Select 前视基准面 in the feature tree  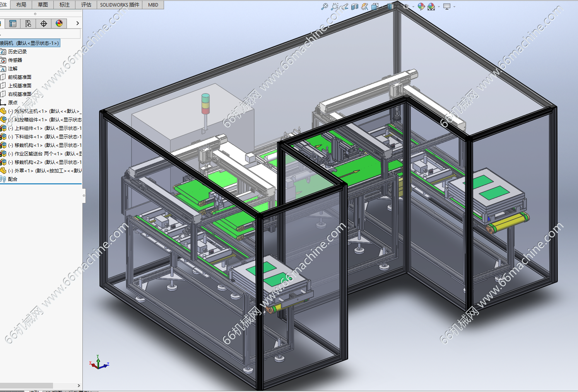tap(19, 77)
